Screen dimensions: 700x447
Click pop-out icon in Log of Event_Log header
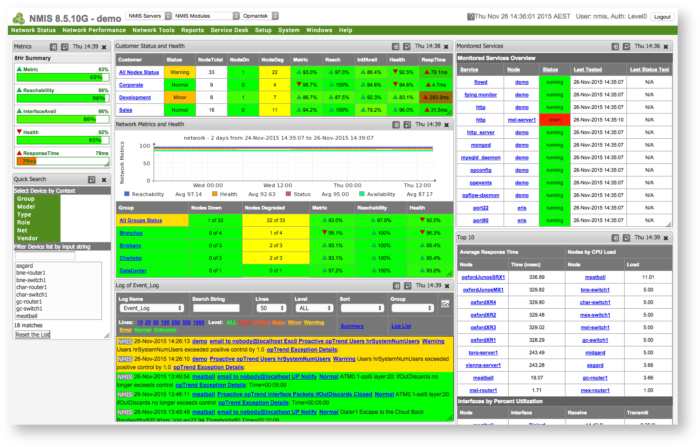pos(408,286)
